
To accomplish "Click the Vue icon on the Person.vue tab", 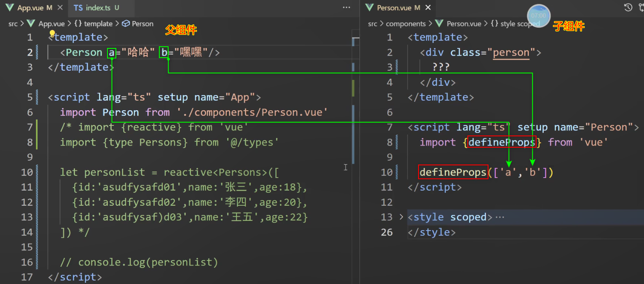I will 370,7.
